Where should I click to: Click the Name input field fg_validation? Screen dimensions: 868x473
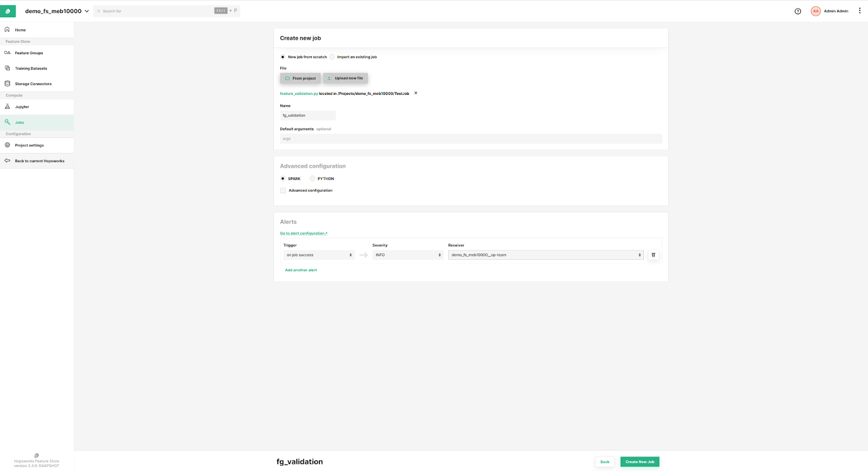[308, 116]
